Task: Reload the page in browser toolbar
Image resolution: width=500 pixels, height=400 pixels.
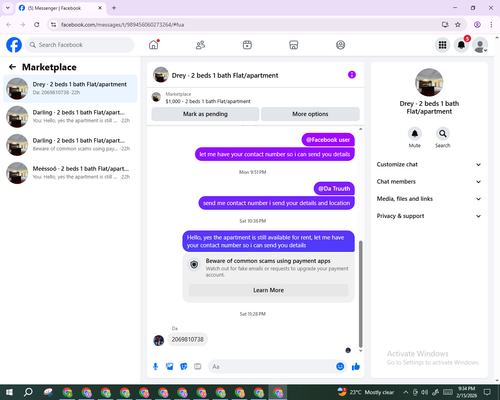Action: (x=37, y=25)
